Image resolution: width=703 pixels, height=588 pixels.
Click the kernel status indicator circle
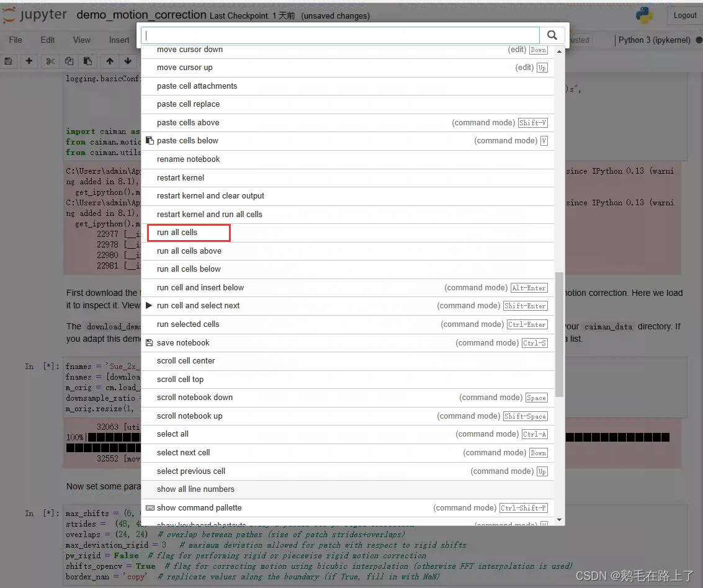699,40
